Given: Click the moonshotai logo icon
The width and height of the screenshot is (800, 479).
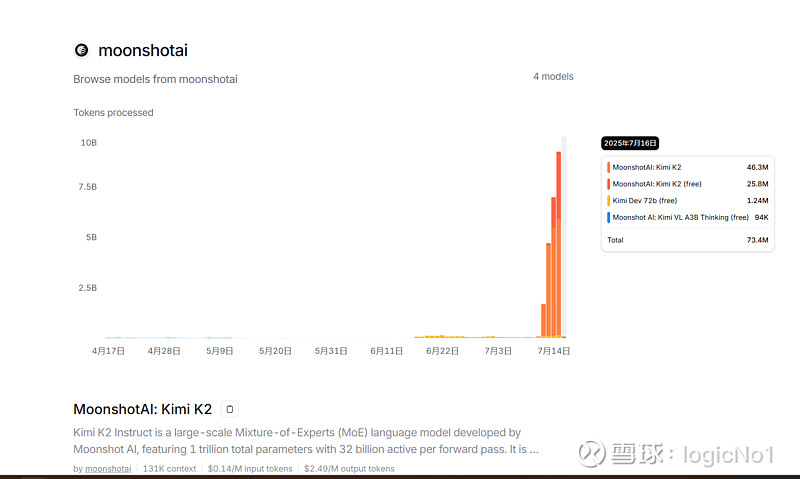Looking at the screenshot, I should (x=82, y=50).
